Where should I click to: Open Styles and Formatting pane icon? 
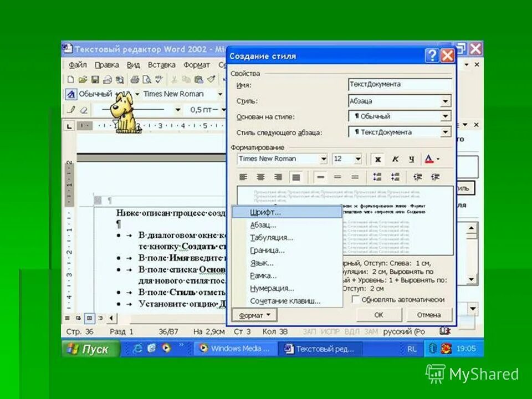click(x=70, y=94)
